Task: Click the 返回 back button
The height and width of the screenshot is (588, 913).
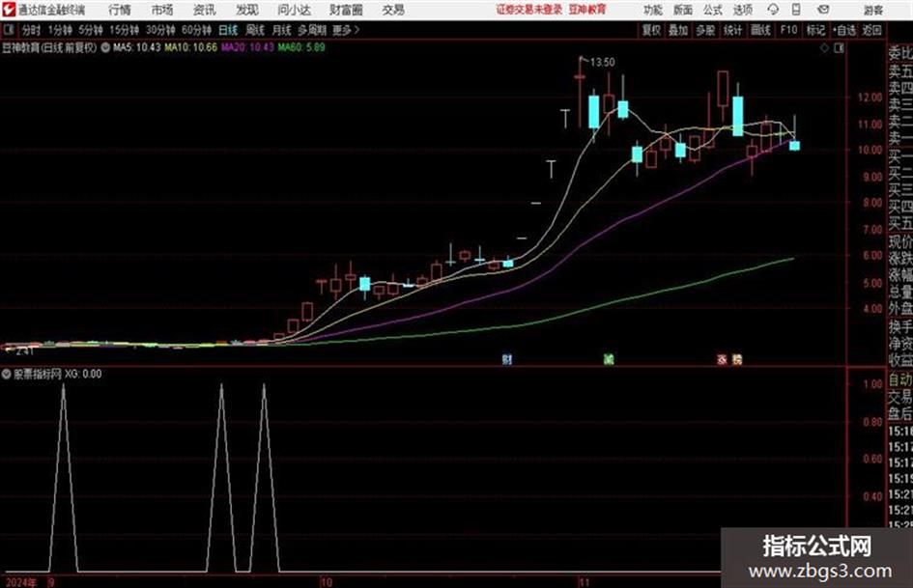Action: click(x=871, y=30)
